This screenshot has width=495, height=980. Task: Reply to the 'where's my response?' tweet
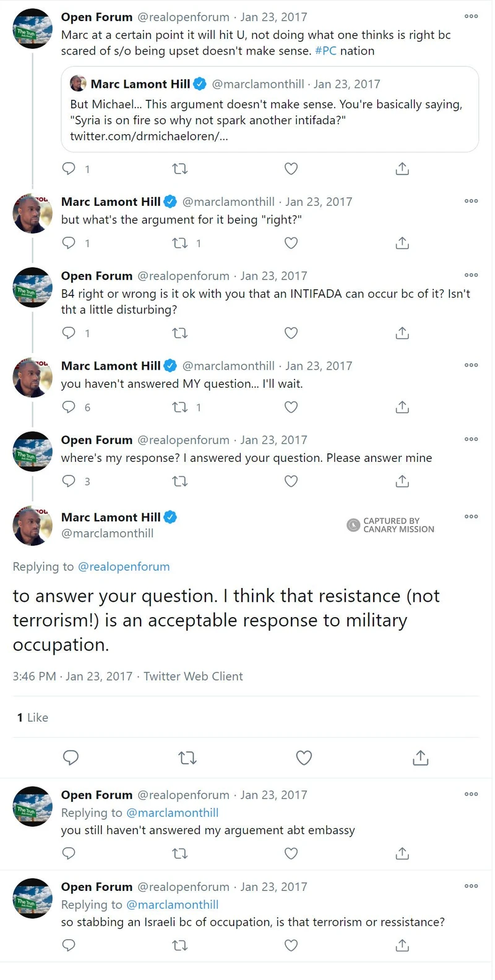pos(69,481)
